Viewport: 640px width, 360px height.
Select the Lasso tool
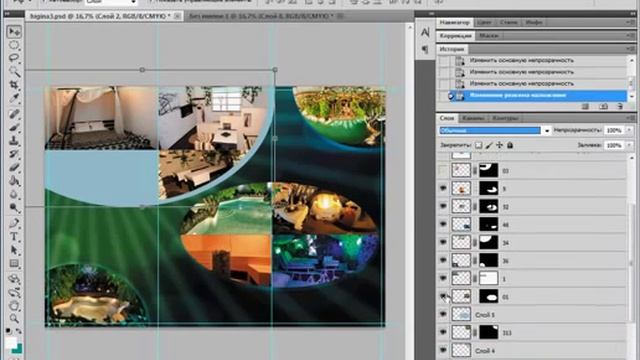(14, 58)
